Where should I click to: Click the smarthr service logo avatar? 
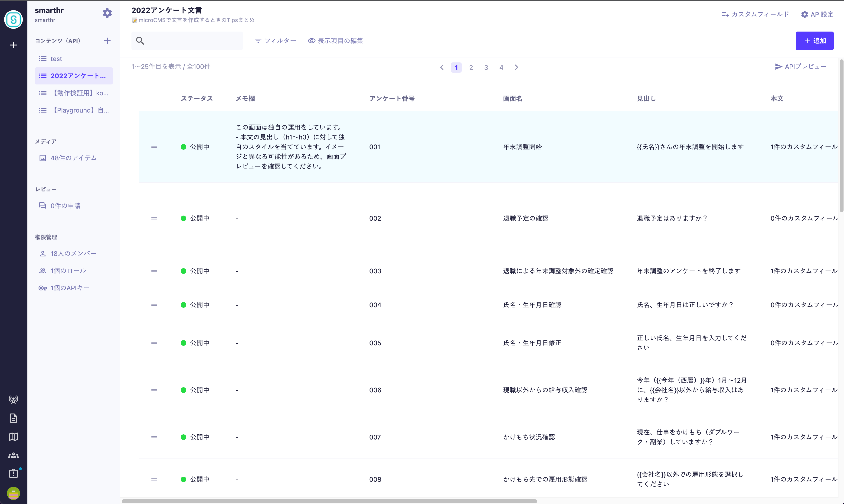pyautogui.click(x=13, y=19)
